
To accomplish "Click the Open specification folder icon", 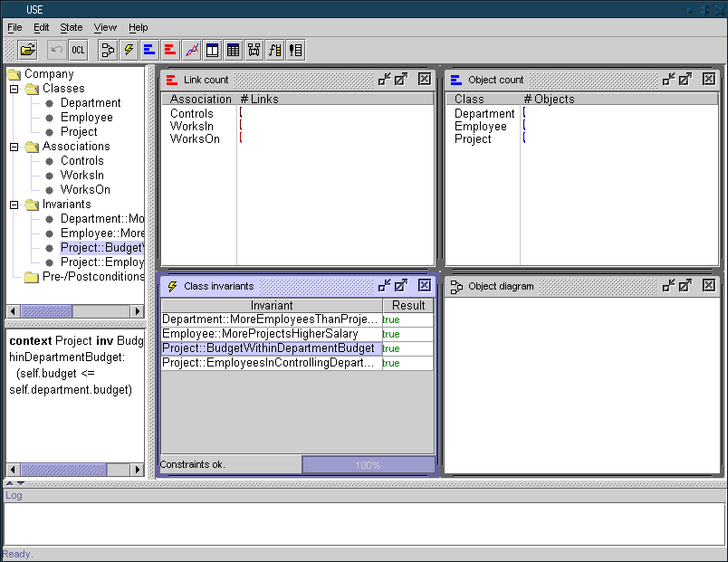I will [27, 50].
